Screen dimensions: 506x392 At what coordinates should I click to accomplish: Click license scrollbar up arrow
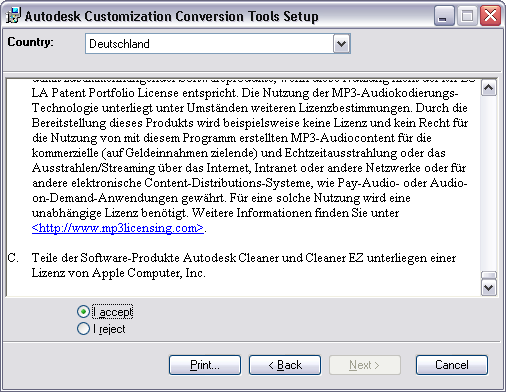pos(489,88)
